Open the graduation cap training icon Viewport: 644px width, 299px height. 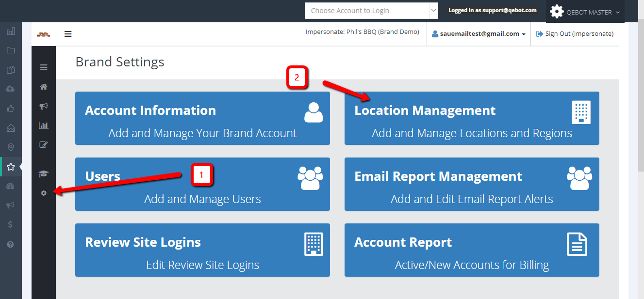(x=44, y=174)
